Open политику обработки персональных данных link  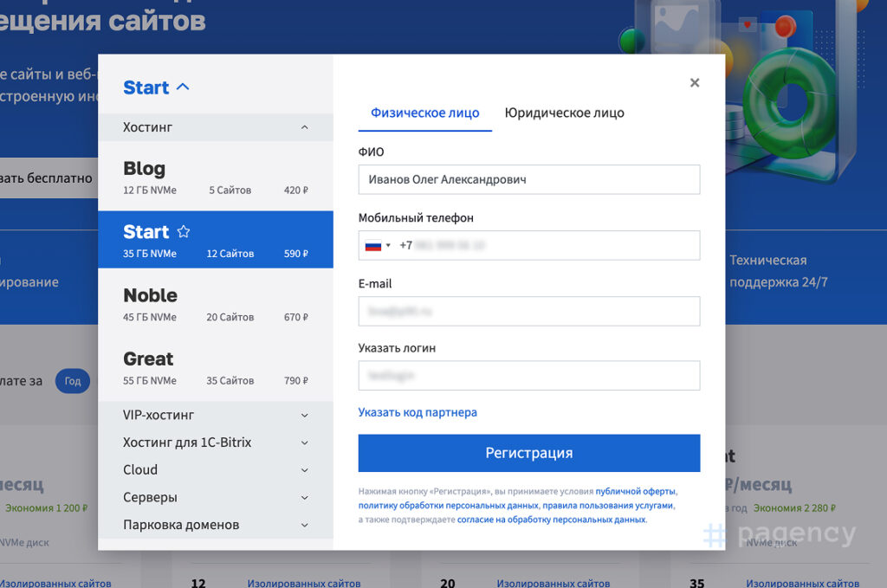pyautogui.click(x=448, y=506)
